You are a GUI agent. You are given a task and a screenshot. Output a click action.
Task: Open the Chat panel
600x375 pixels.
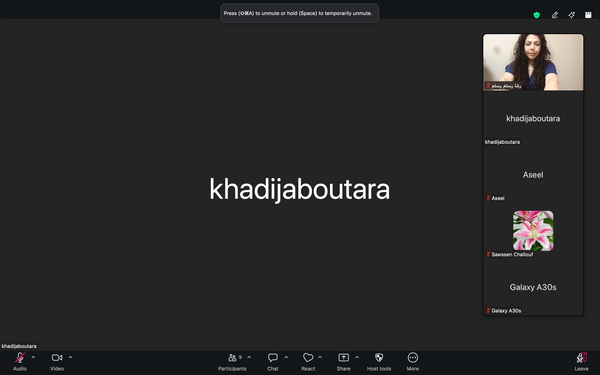(272, 361)
